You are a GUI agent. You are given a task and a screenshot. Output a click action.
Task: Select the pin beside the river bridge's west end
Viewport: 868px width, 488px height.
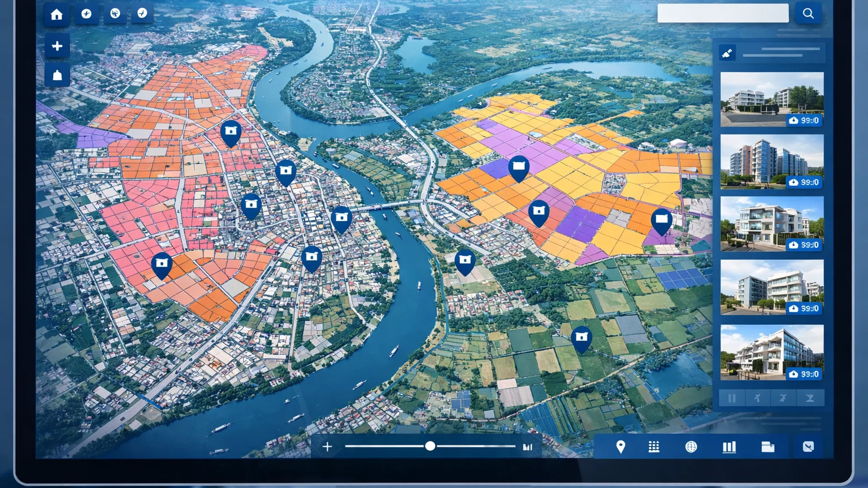point(341,220)
